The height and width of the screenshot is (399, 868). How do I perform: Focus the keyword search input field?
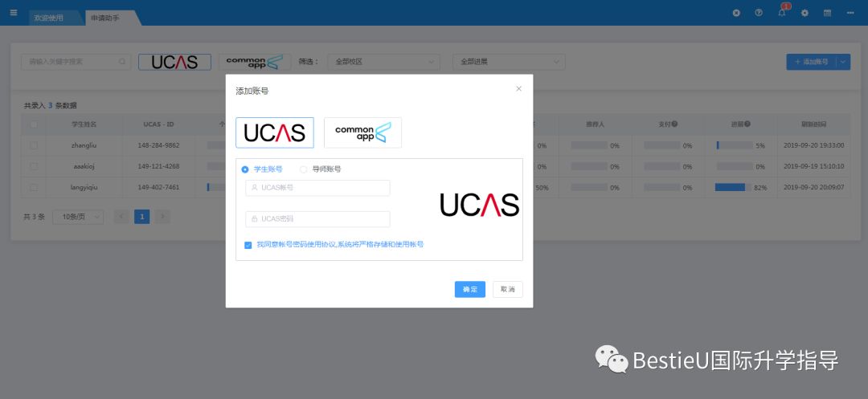click(76, 62)
